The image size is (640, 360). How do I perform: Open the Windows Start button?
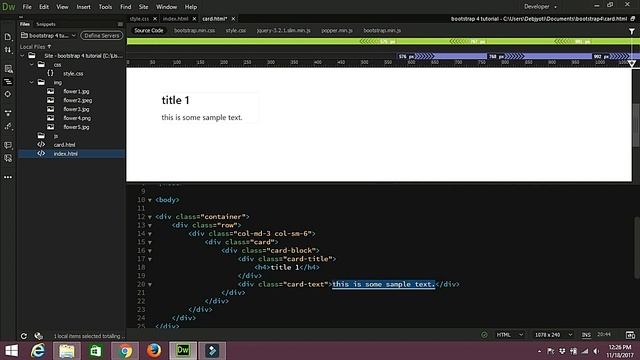11,351
